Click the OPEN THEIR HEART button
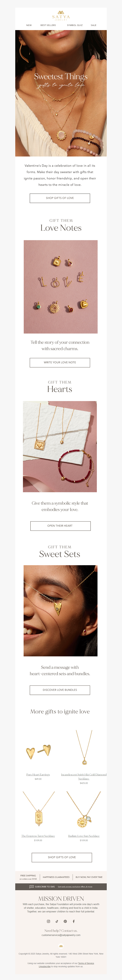The height and width of the screenshot is (980, 122). (x=60, y=526)
